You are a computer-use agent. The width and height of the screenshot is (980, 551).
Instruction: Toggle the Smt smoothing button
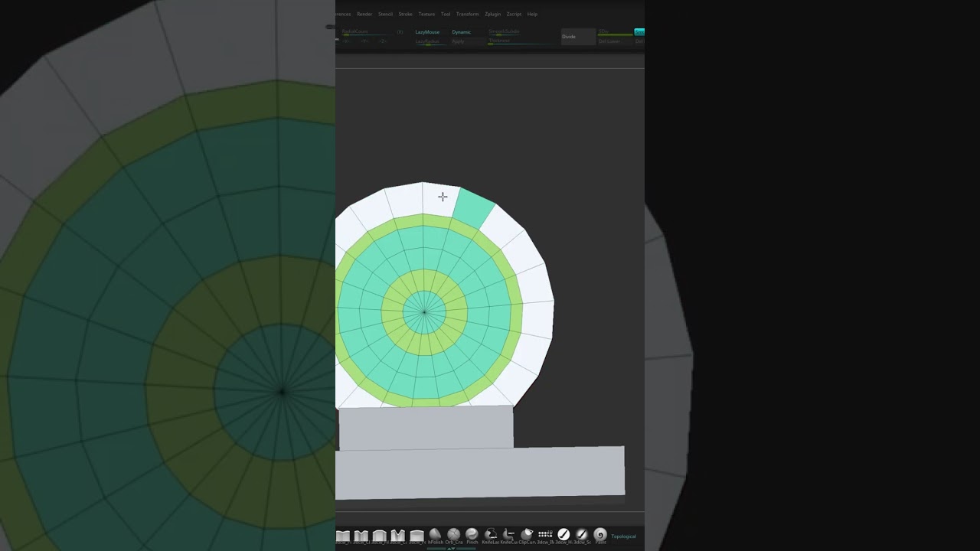click(639, 32)
